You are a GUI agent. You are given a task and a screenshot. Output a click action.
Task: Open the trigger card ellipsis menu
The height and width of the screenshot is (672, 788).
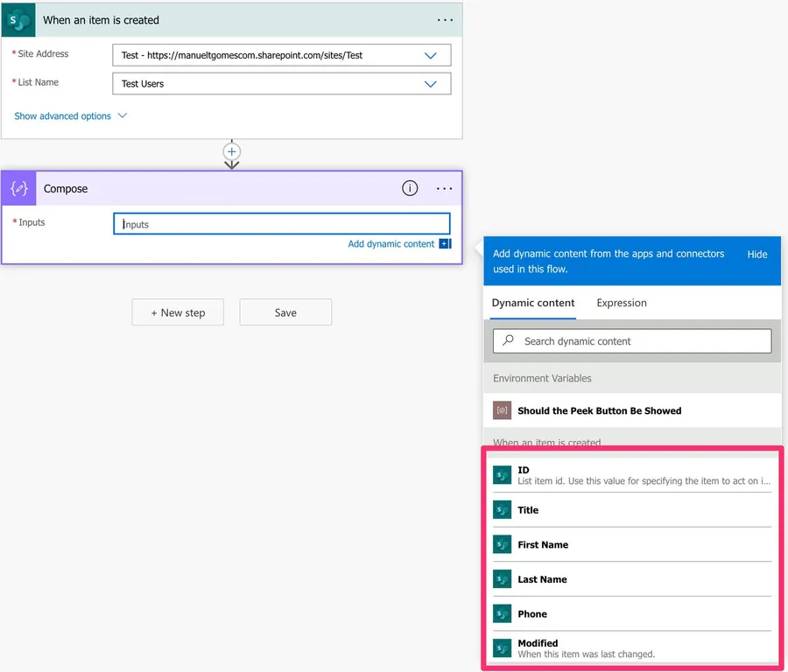(x=445, y=19)
